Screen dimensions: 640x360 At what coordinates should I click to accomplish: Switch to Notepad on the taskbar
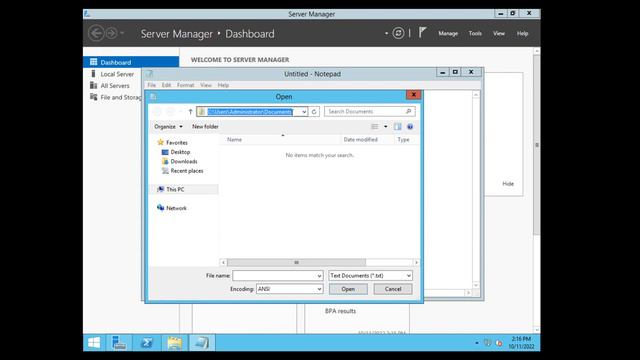[202, 342]
